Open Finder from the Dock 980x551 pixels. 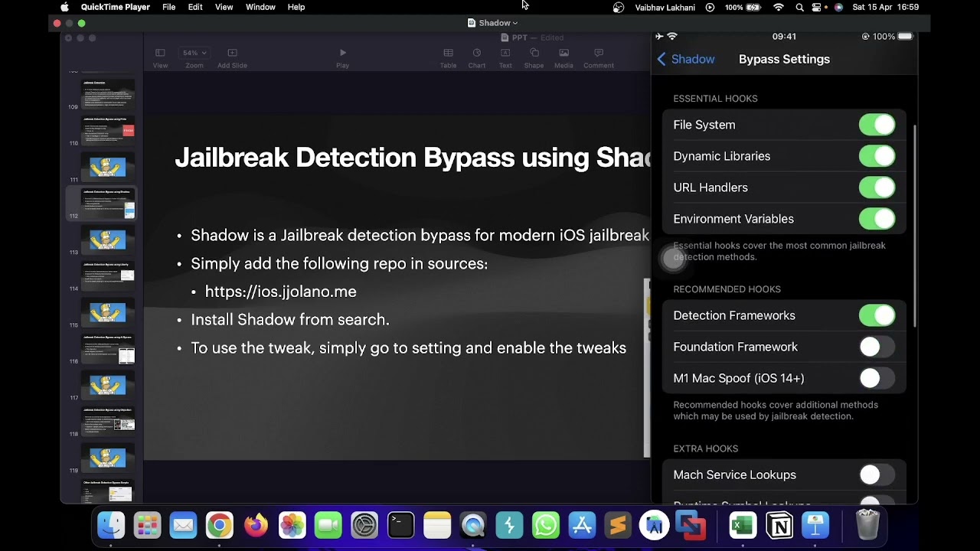pos(111,526)
